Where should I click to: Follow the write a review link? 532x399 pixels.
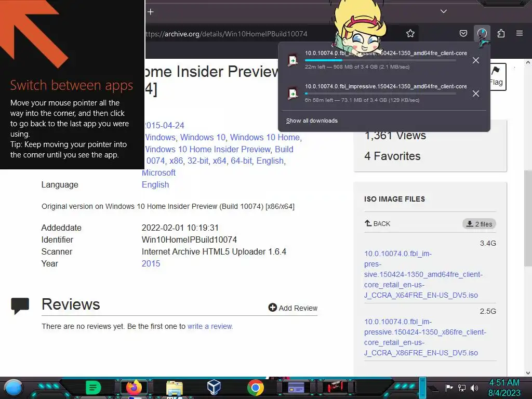[210, 326]
